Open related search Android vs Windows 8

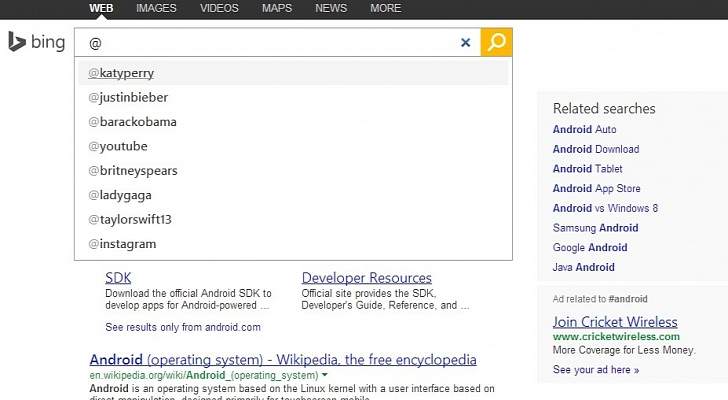605,208
